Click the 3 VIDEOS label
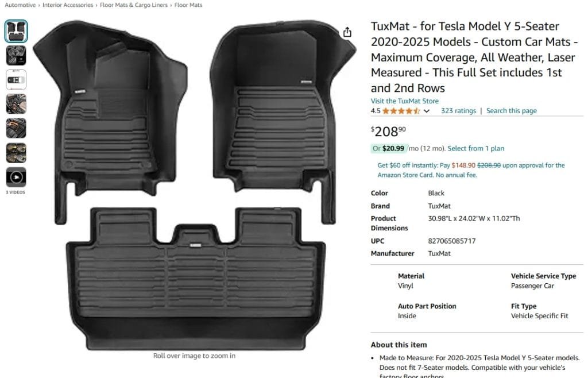 pyautogui.click(x=16, y=192)
